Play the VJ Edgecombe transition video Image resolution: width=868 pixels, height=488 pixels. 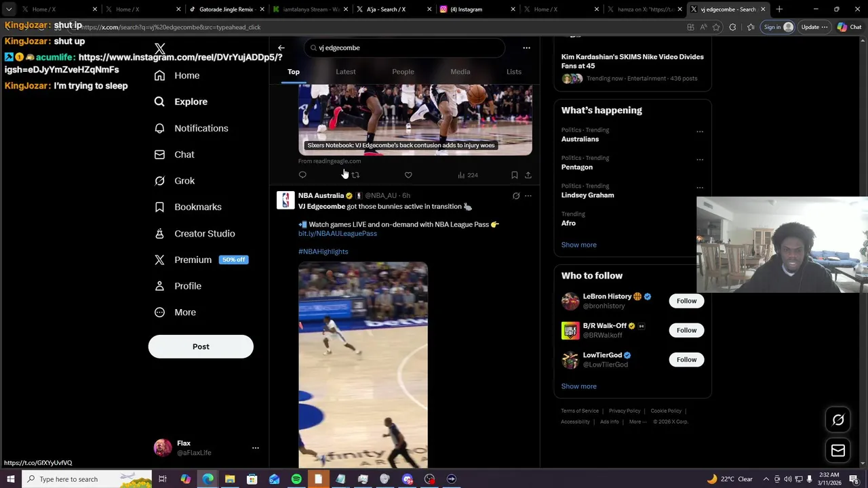(363, 365)
